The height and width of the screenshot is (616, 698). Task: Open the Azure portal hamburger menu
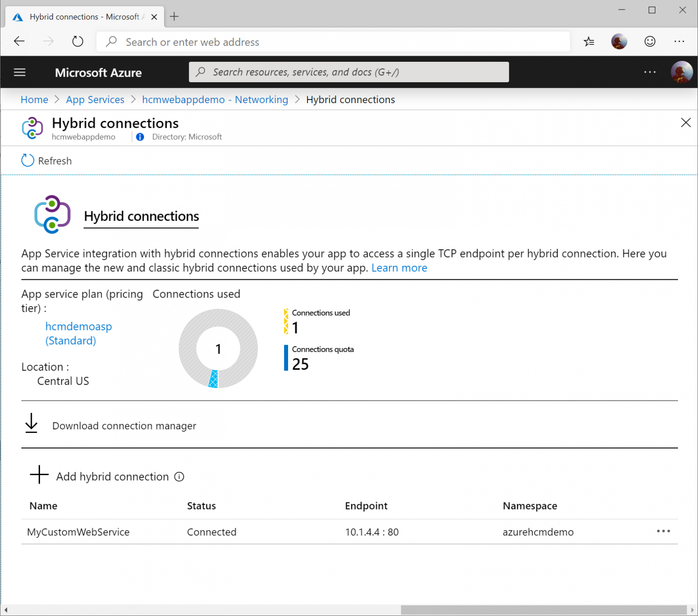click(19, 72)
